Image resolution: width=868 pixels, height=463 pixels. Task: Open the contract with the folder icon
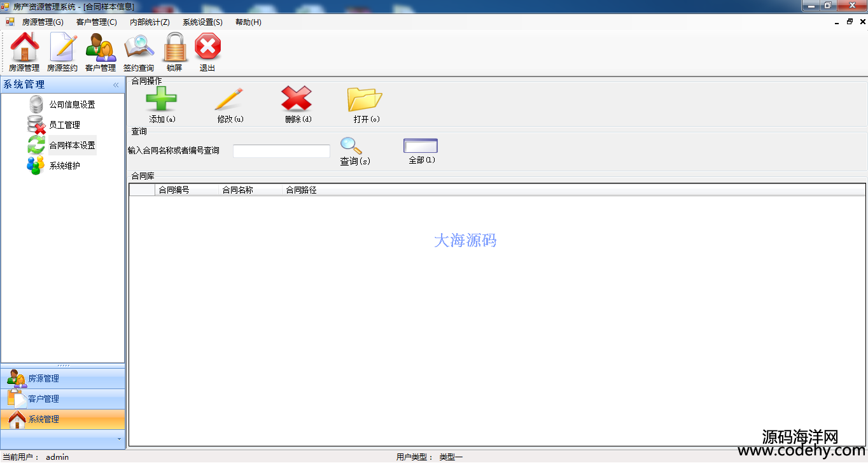point(365,101)
